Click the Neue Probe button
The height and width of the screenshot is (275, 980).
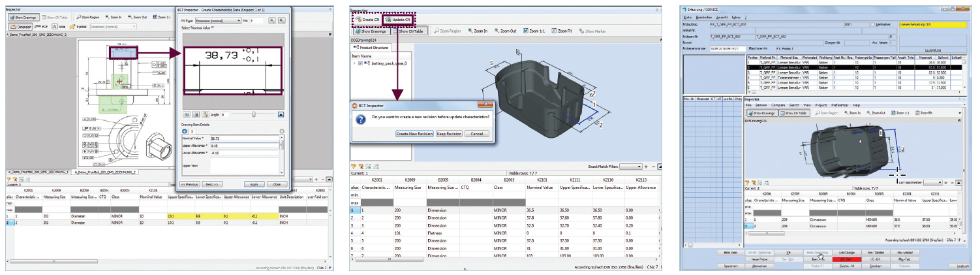(x=760, y=259)
